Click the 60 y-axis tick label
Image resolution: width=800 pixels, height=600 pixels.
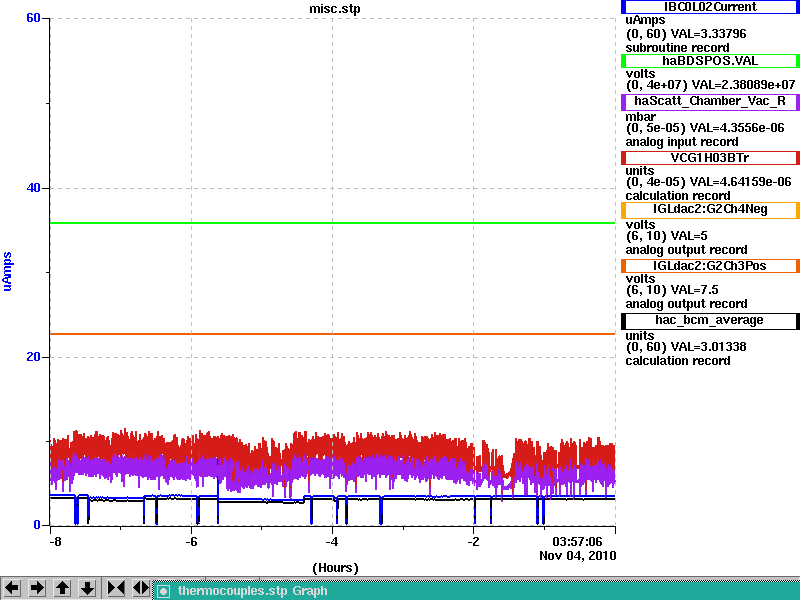(33, 18)
